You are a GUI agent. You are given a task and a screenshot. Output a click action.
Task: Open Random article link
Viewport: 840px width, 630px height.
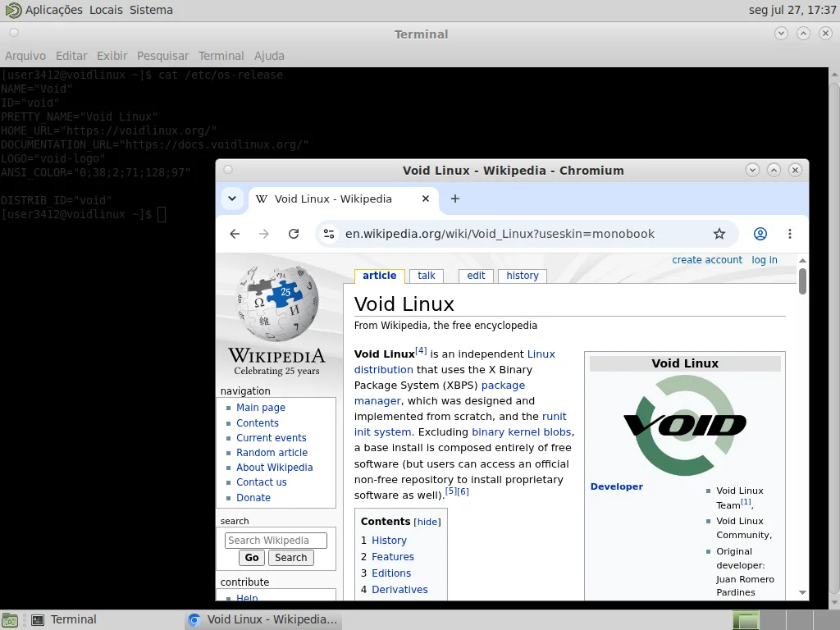(x=272, y=453)
